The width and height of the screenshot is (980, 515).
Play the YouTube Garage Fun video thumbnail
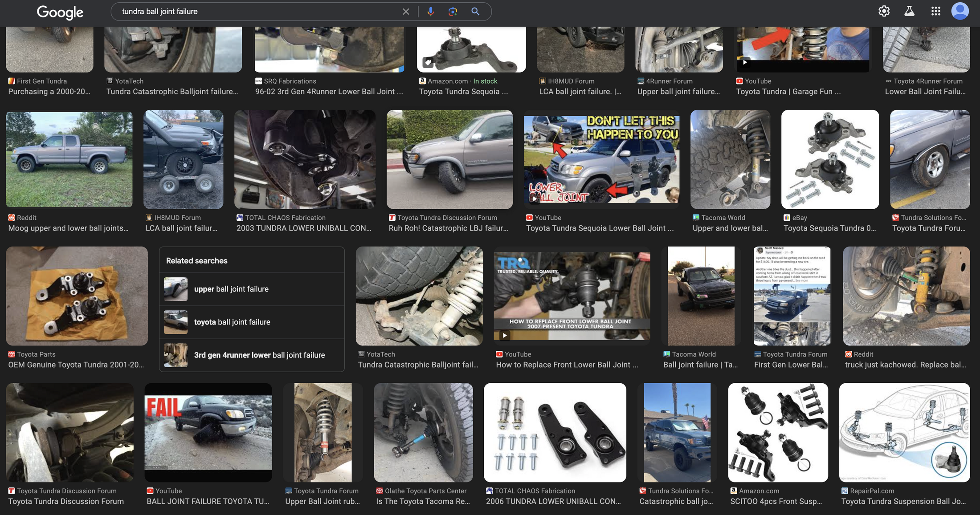click(x=803, y=49)
